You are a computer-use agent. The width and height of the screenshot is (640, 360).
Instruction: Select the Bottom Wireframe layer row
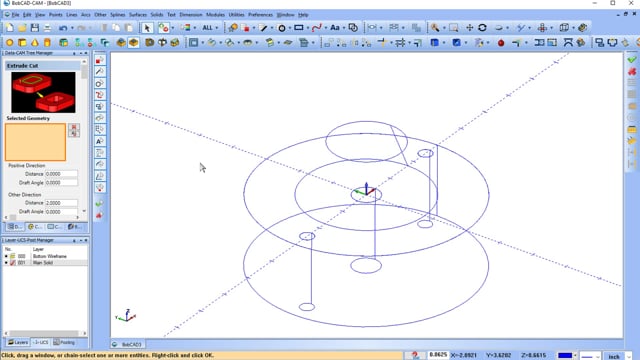(45, 256)
